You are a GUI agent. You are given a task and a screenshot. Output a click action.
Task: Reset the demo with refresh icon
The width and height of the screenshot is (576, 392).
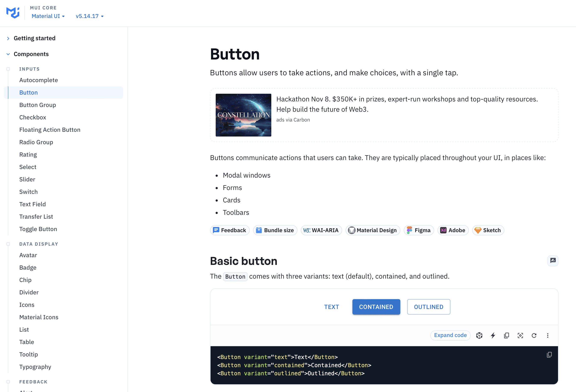click(534, 335)
